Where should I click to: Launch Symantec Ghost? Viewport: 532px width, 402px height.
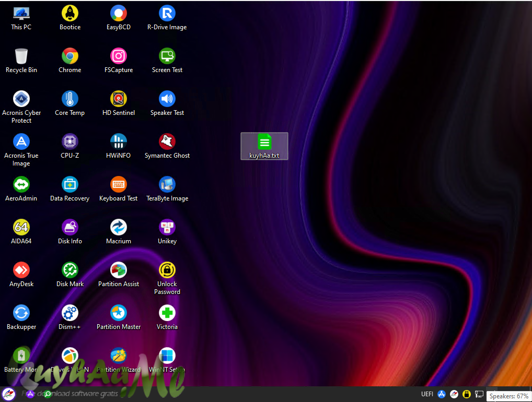(x=167, y=146)
